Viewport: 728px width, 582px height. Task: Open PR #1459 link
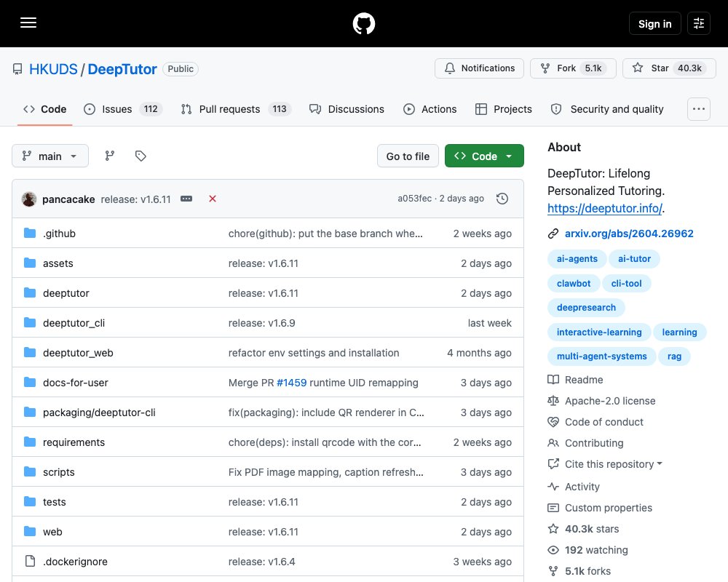(291, 383)
